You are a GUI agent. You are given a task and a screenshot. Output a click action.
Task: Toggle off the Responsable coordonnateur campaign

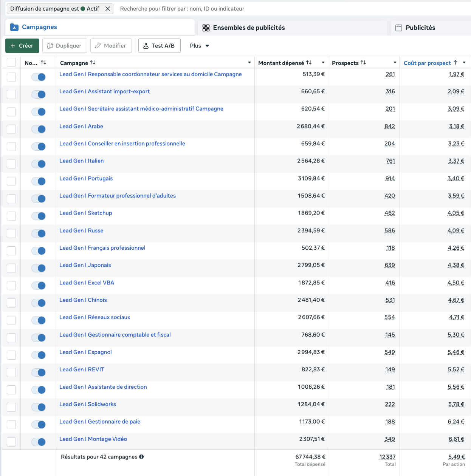tap(39, 77)
